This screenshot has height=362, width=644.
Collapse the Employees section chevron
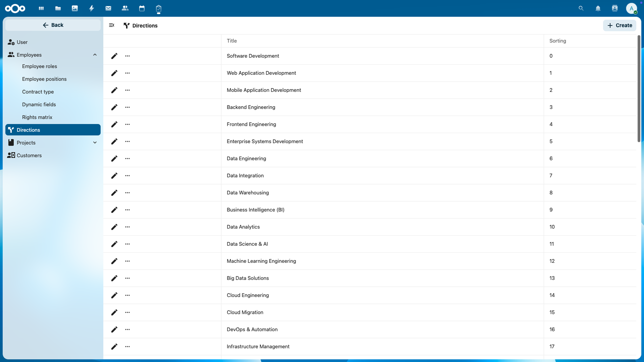(x=95, y=55)
